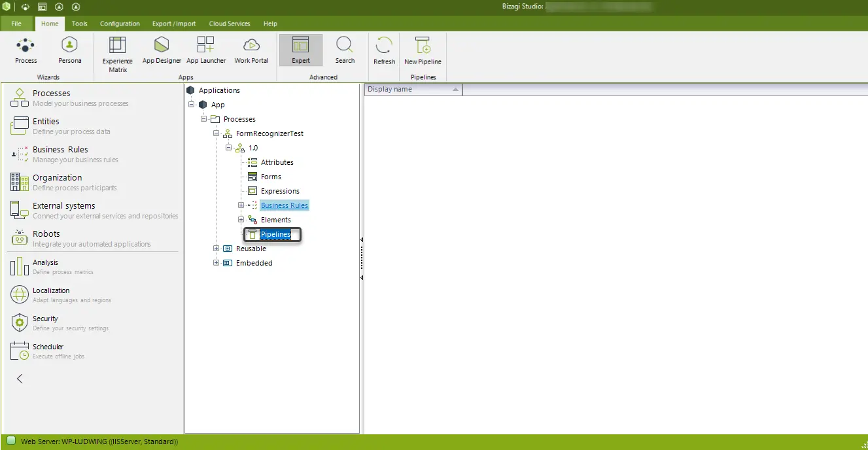The image size is (868, 450).
Task: Click the Web Server status bar text
Action: tap(99, 441)
